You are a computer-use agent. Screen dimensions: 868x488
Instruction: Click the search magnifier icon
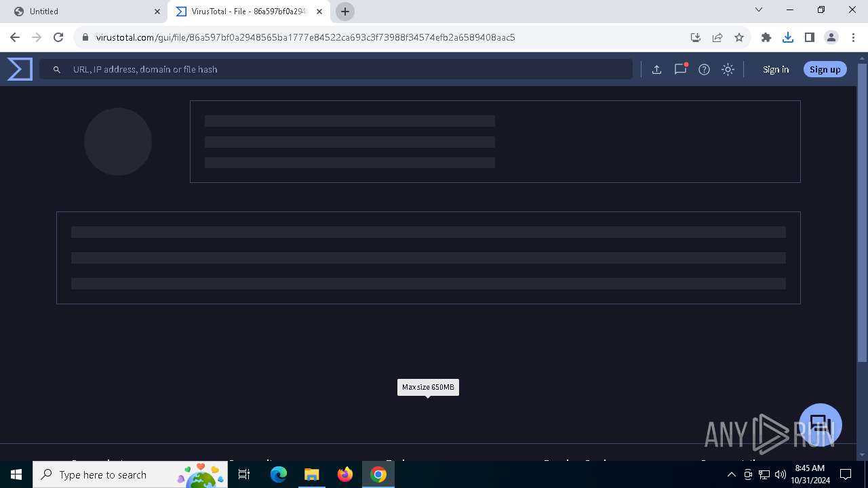(x=57, y=69)
